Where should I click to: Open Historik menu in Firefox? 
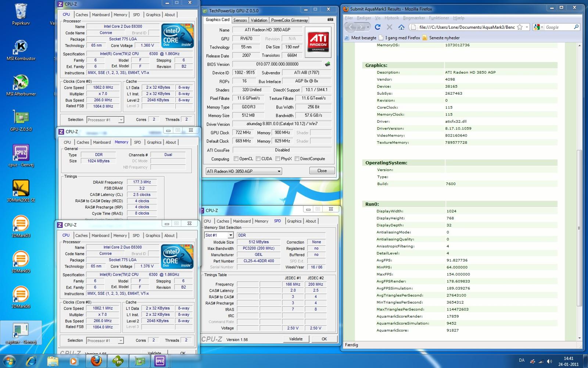[391, 18]
